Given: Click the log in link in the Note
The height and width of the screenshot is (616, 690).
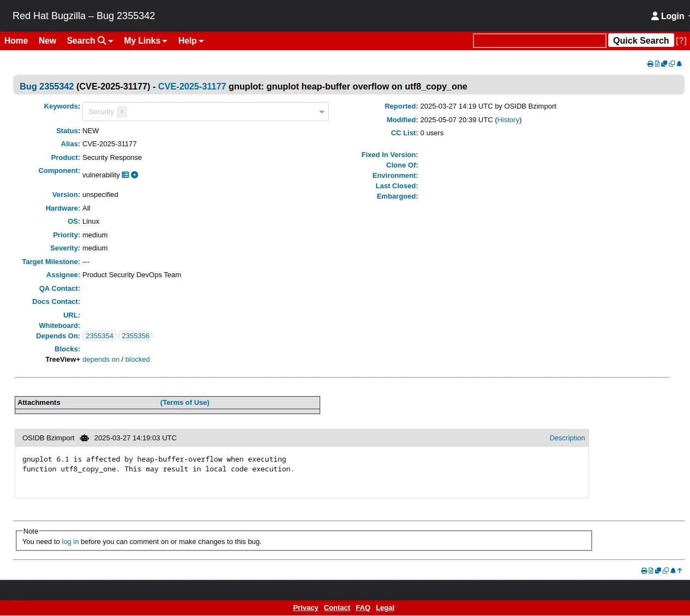Looking at the screenshot, I should [70, 541].
